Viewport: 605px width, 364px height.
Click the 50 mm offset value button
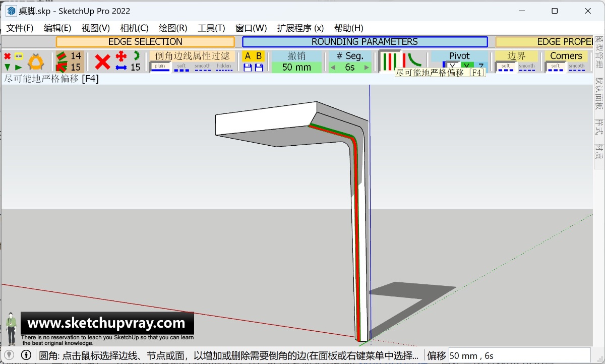pos(296,67)
